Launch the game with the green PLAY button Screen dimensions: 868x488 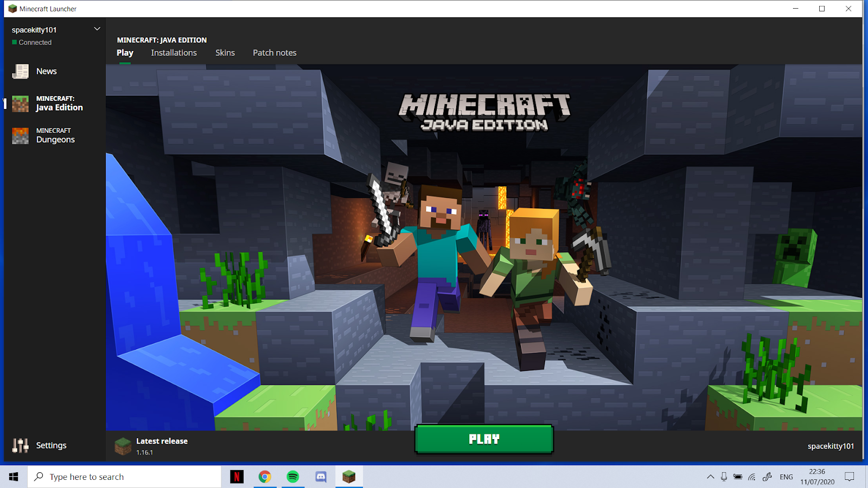point(484,439)
